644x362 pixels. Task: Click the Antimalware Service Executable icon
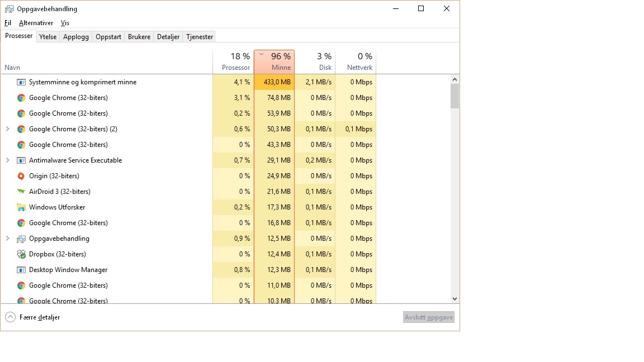tap(21, 160)
